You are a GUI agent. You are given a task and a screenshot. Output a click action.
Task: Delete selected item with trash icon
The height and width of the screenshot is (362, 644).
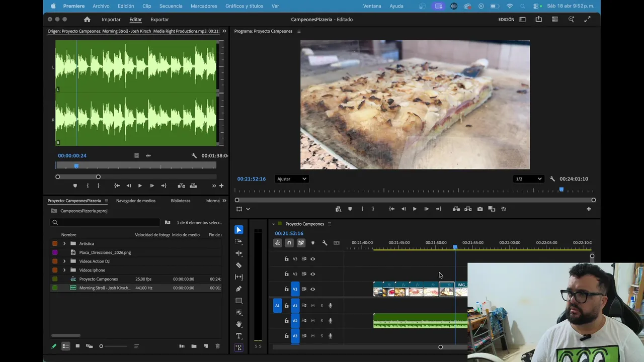coord(217,346)
